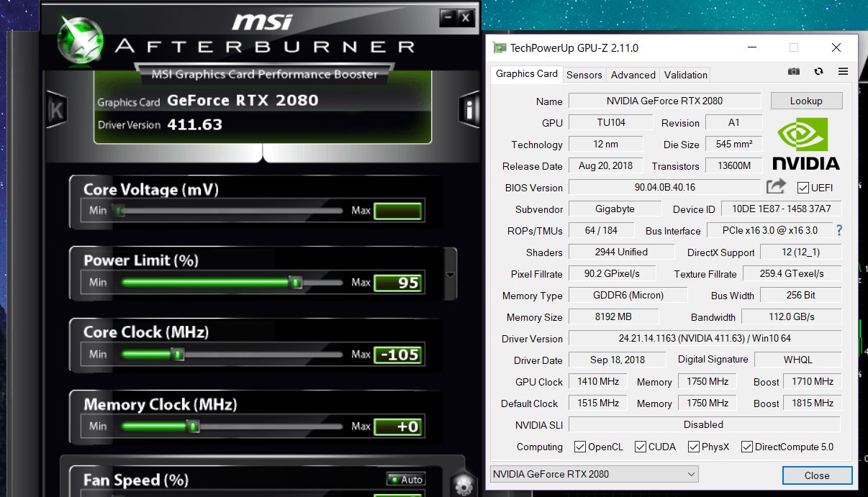This screenshot has width=868, height=497.
Task: Close the MSI Afterburner window
Action: tap(466, 17)
